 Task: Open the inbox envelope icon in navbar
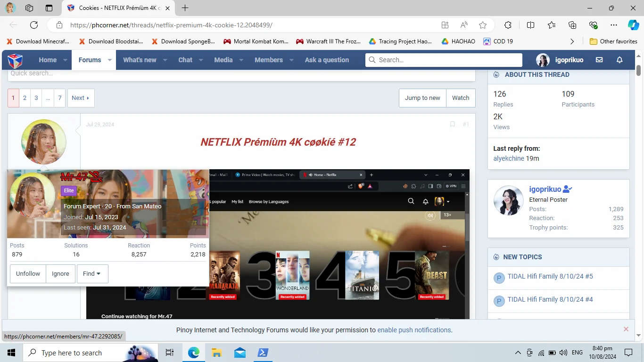coord(599,60)
